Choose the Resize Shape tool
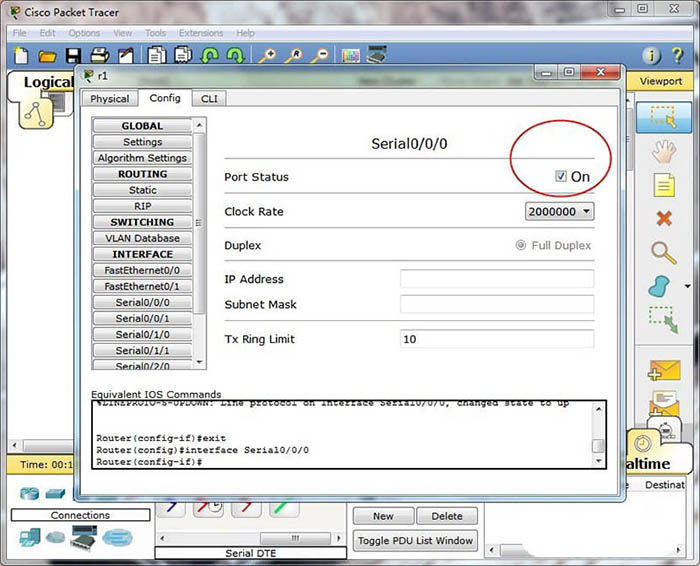 coord(664,320)
